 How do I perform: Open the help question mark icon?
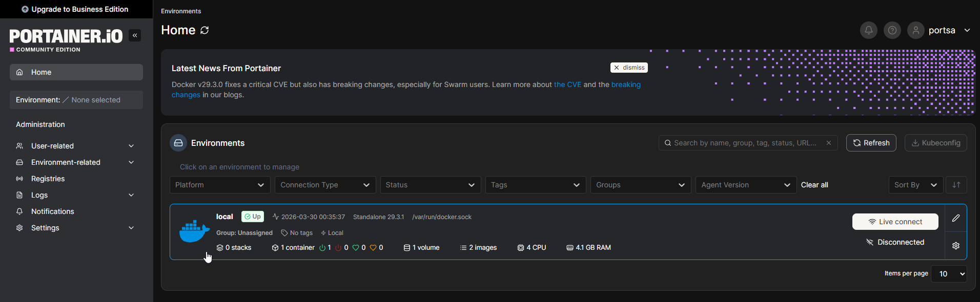coord(892,30)
